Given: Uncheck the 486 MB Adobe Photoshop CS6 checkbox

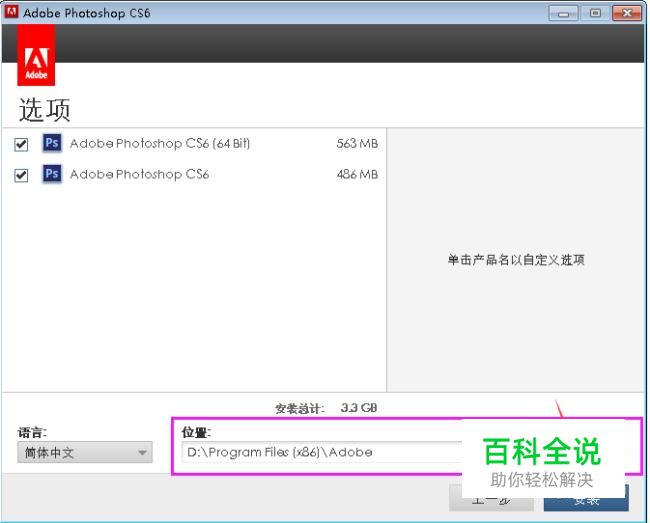Looking at the screenshot, I should click(x=21, y=175).
